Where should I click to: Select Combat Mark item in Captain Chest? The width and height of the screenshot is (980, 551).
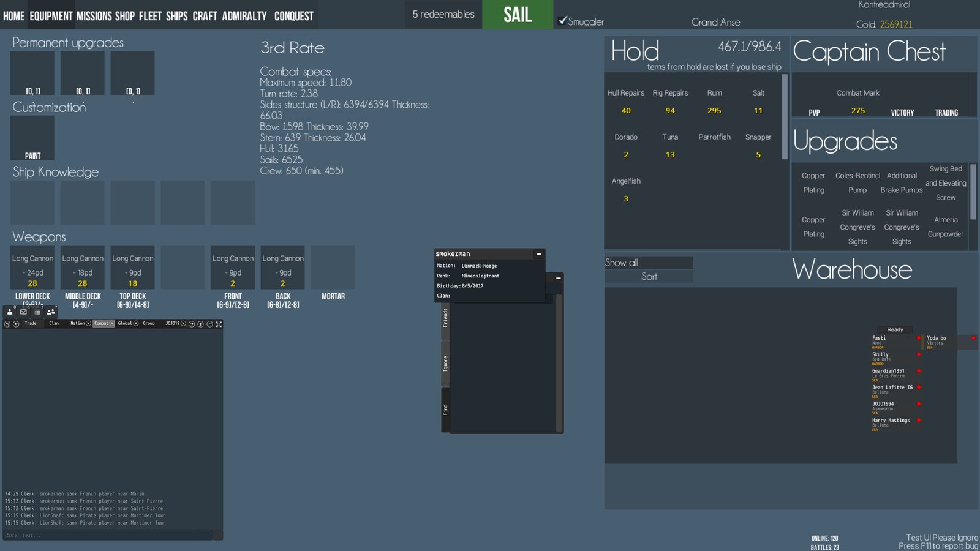(x=858, y=102)
